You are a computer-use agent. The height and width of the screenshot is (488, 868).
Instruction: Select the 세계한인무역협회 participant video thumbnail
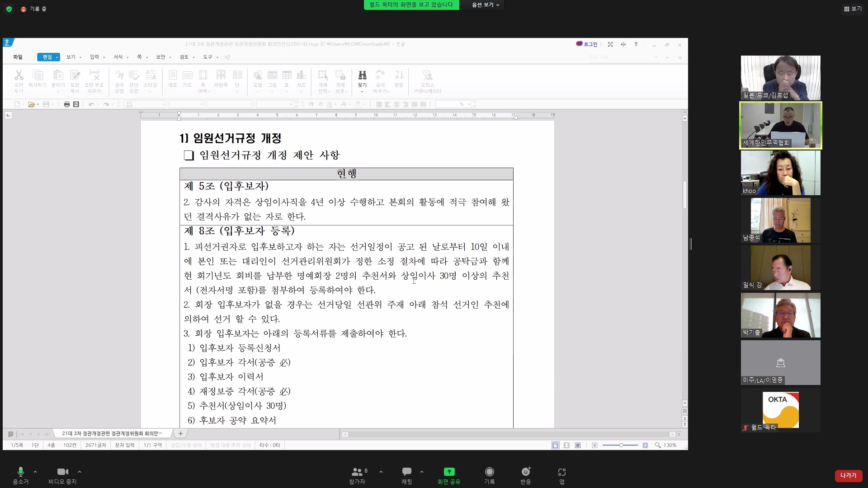(x=780, y=125)
